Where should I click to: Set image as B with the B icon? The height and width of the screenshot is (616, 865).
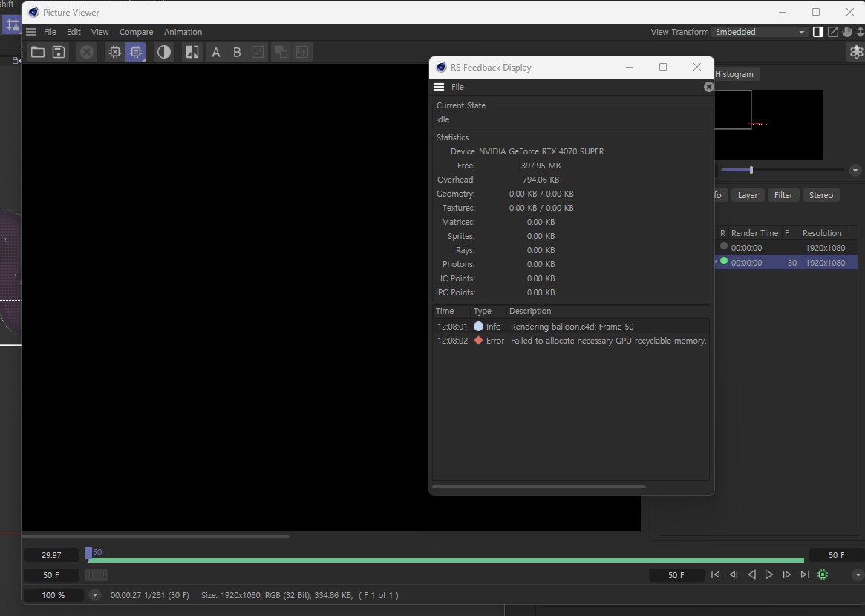pyautogui.click(x=237, y=53)
